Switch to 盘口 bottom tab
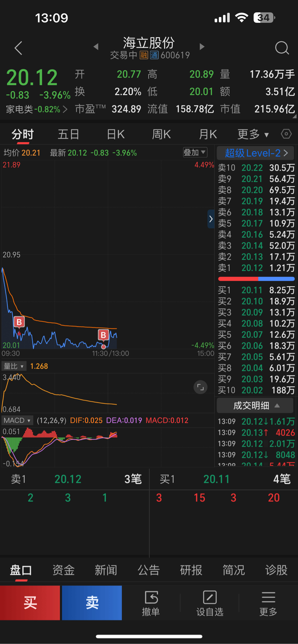Image resolution: width=298 pixels, height=644 pixels. 21,570
